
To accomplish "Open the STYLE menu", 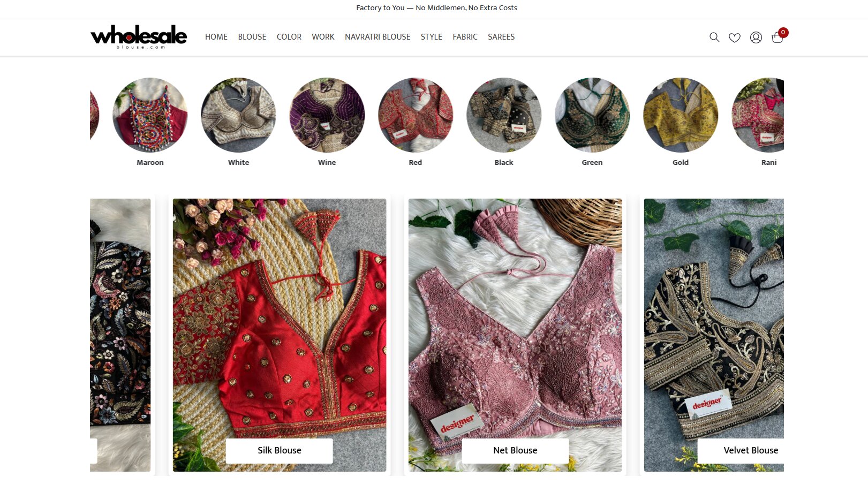I will 432,37.
